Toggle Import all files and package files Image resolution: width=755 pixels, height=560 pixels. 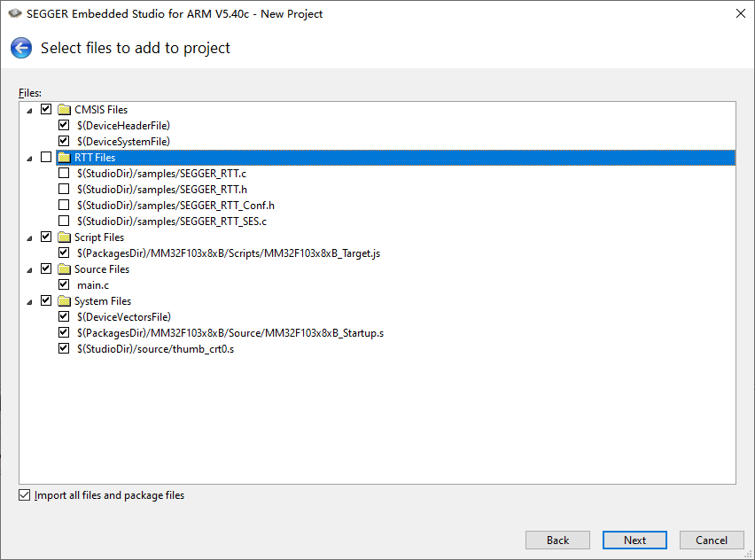[x=25, y=495]
